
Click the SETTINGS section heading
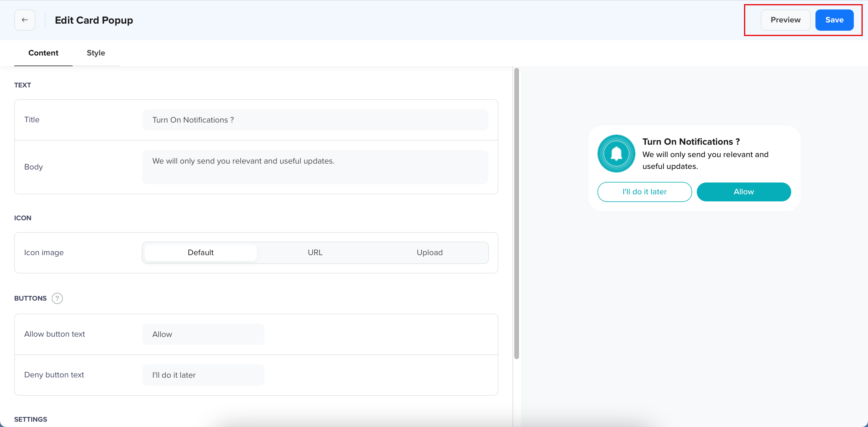(31, 419)
